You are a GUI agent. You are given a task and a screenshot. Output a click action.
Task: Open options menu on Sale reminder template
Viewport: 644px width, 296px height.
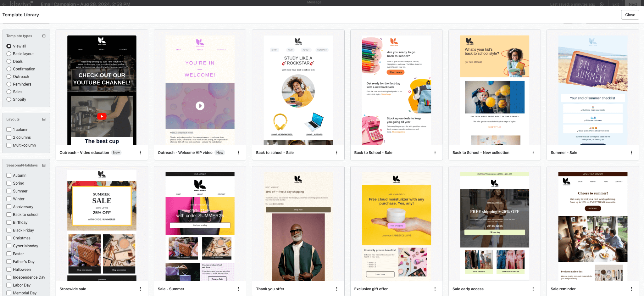pyautogui.click(x=631, y=288)
